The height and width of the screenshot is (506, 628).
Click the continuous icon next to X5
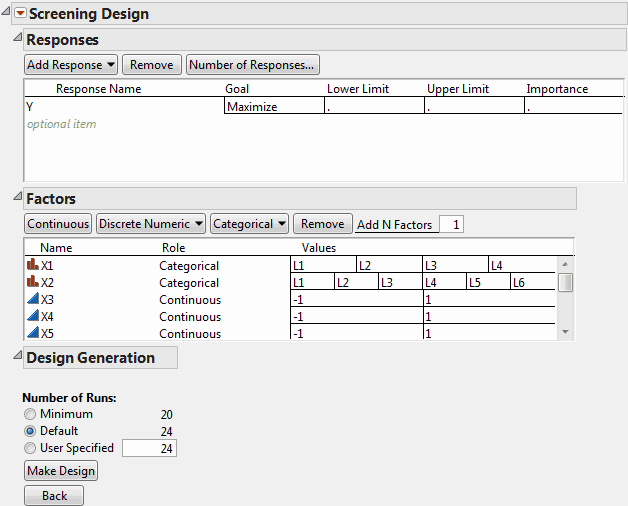(x=31, y=334)
